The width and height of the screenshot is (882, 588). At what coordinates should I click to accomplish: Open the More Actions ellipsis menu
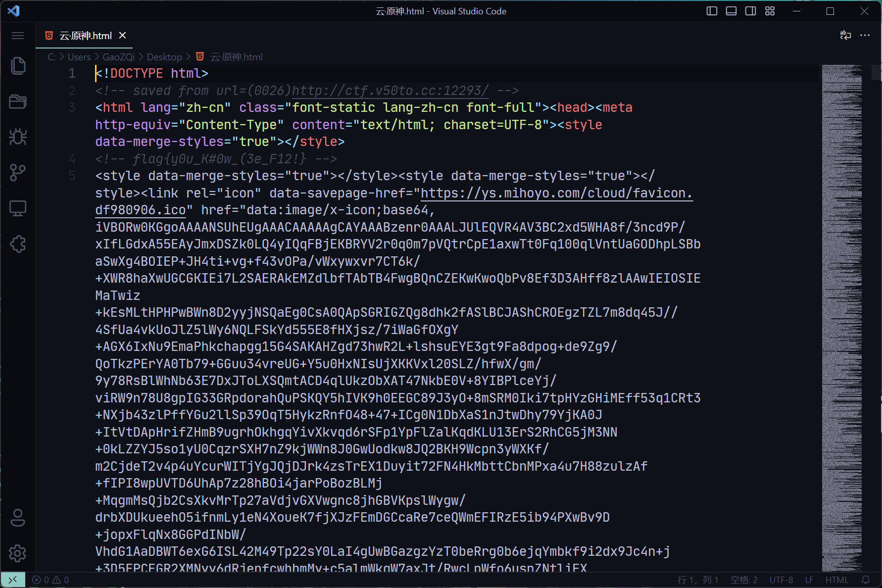[865, 35]
